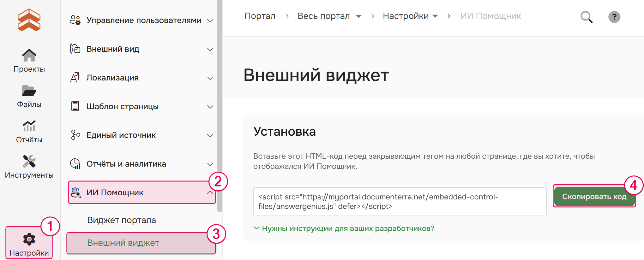Open the Единый источник menu label
644x260 pixels.
[x=121, y=135]
